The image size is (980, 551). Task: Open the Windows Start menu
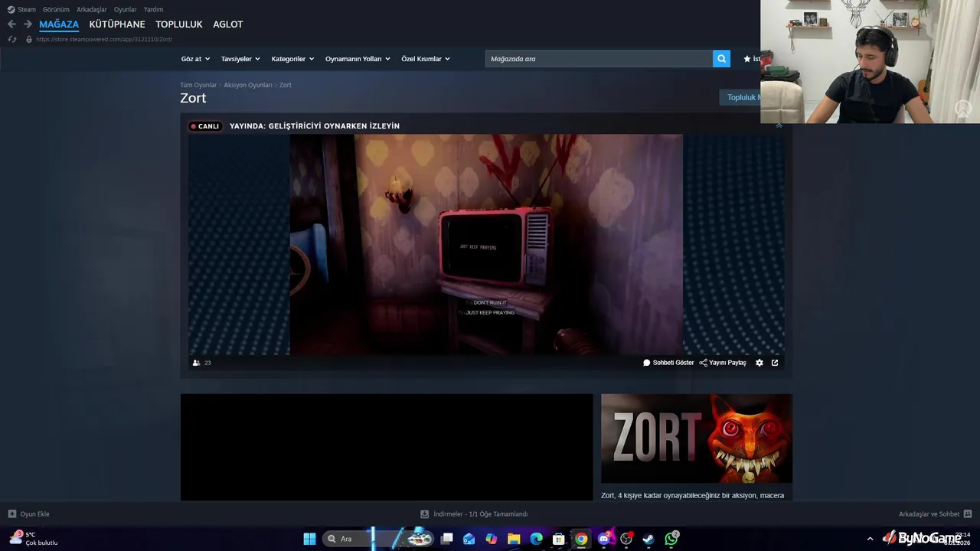(x=309, y=539)
